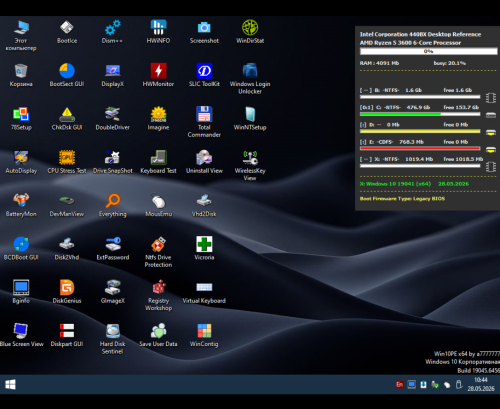Open Drive SnapShot
Screen dimensions: 500x409
point(112,162)
